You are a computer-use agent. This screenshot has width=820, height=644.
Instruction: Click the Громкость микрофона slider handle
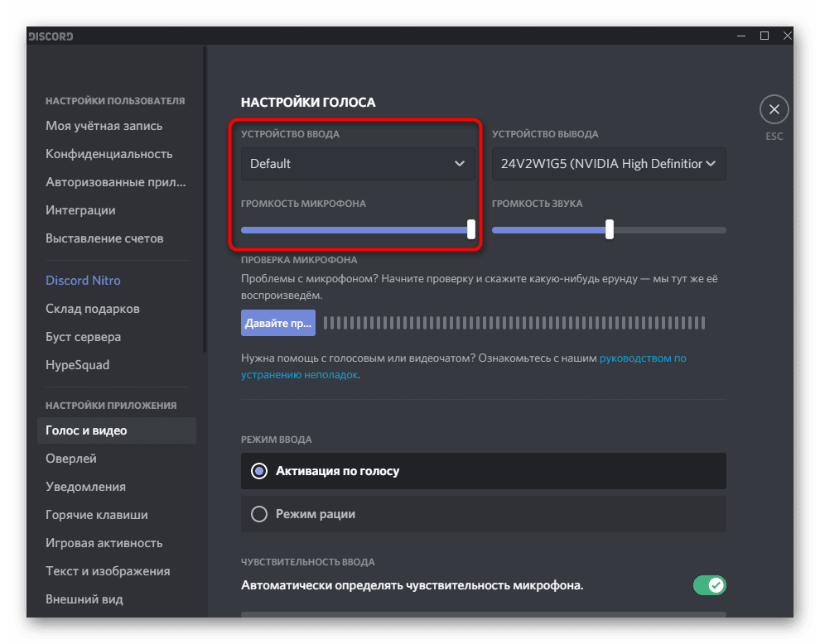point(471,229)
